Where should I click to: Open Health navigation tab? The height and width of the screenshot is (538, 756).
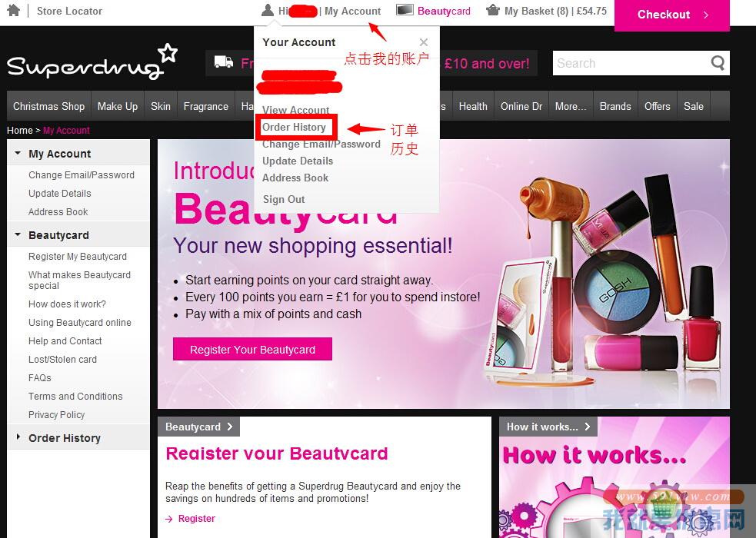click(x=473, y=106)
